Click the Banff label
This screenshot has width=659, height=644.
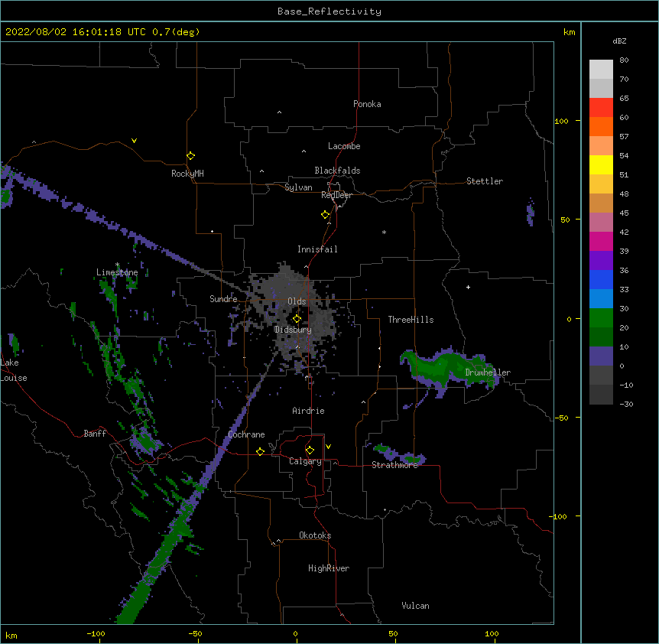95,434
